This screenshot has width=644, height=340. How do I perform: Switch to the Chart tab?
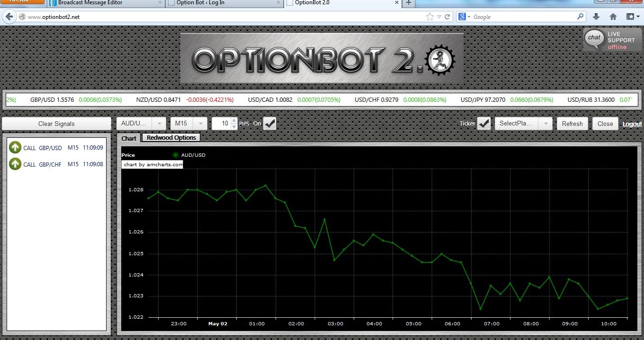click(x=129, y=138)
